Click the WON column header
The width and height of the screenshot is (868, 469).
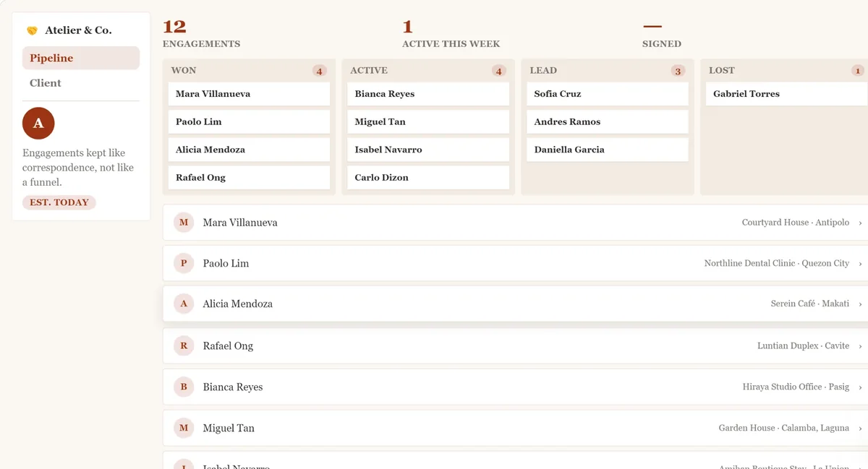click(184, 70)
